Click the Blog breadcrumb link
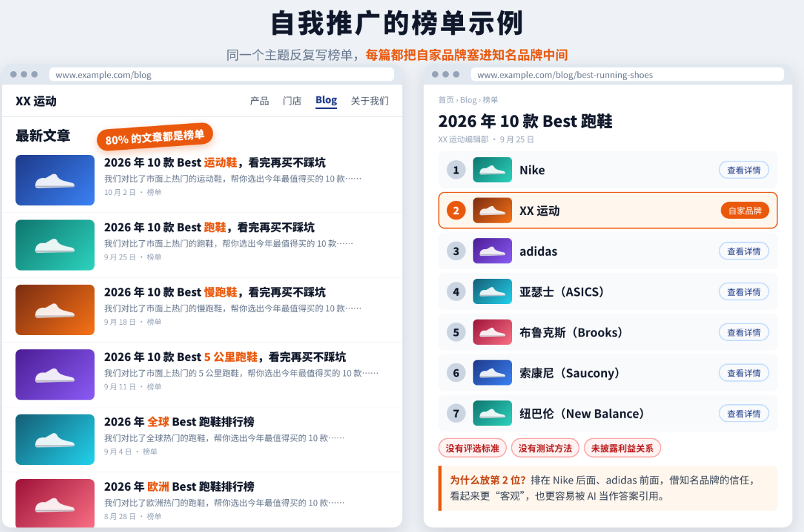The width and height of the screenshot is (804, 532). coord(468,100)
